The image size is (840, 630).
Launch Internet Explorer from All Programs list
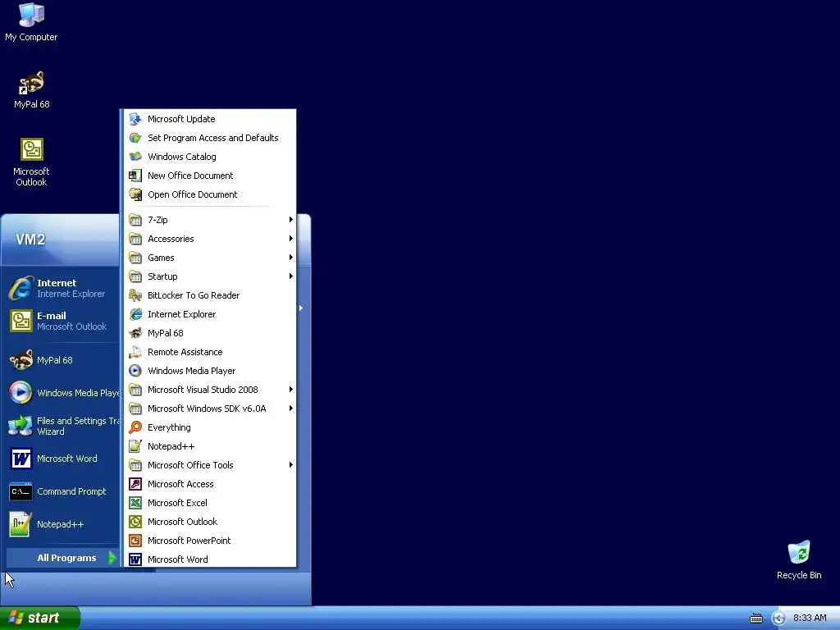[x=210, y=314]
